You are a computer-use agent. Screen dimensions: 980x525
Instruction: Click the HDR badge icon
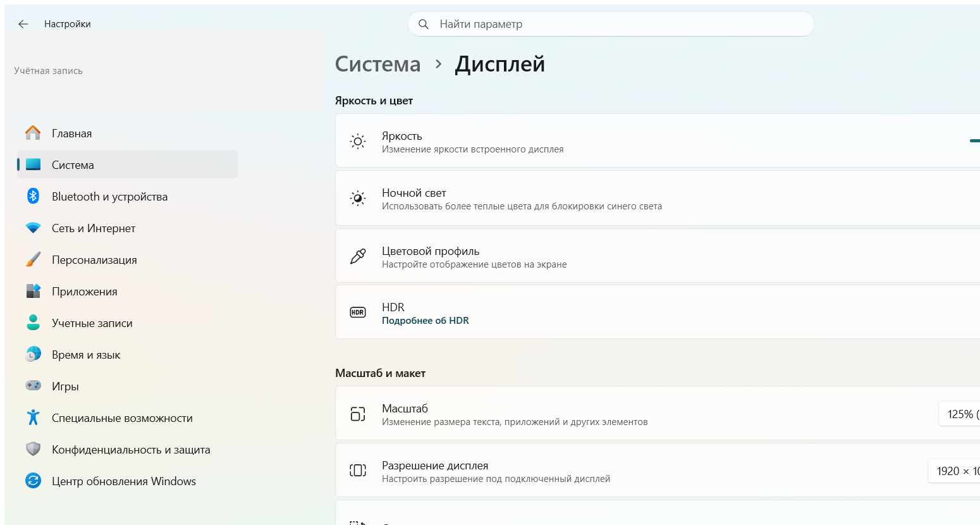pyautogui.click(x=358, y=312)
